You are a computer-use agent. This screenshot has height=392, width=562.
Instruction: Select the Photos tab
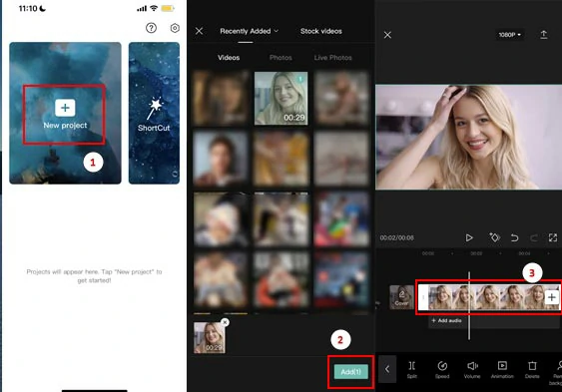281,58
